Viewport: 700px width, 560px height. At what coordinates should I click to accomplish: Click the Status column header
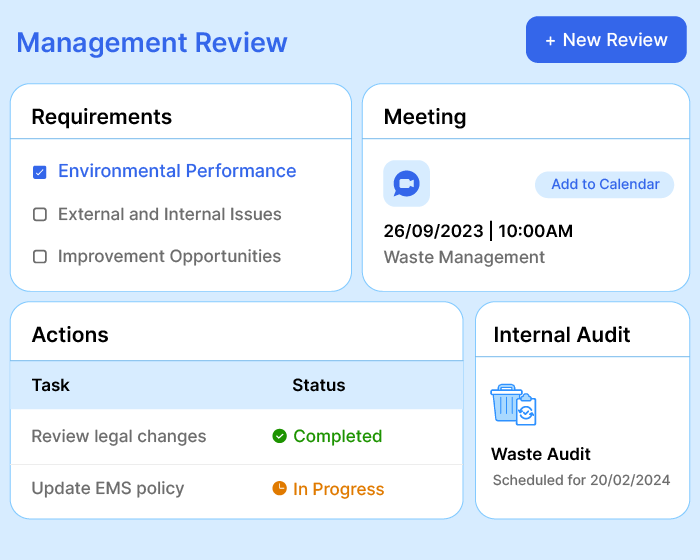point(318,385)
